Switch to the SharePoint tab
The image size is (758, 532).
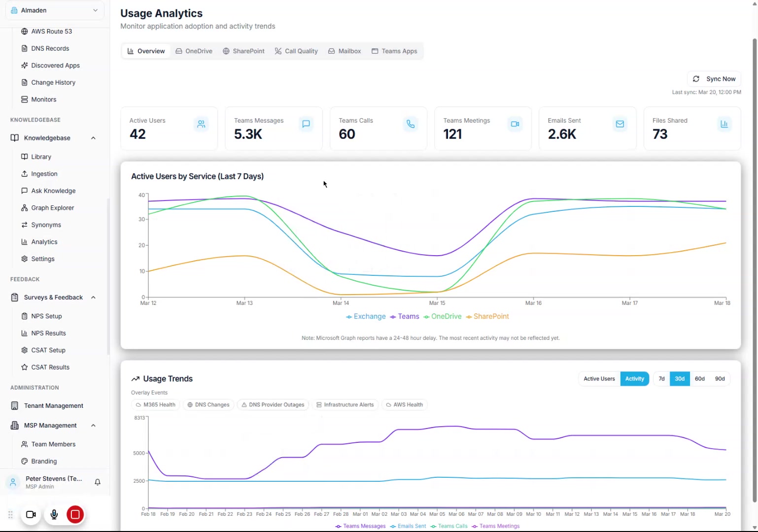[243, 51]
